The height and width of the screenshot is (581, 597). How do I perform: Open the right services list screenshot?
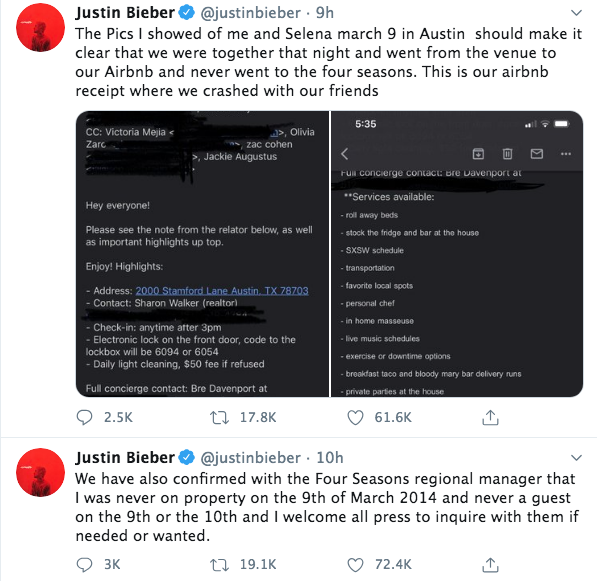[x=457, y=254]
